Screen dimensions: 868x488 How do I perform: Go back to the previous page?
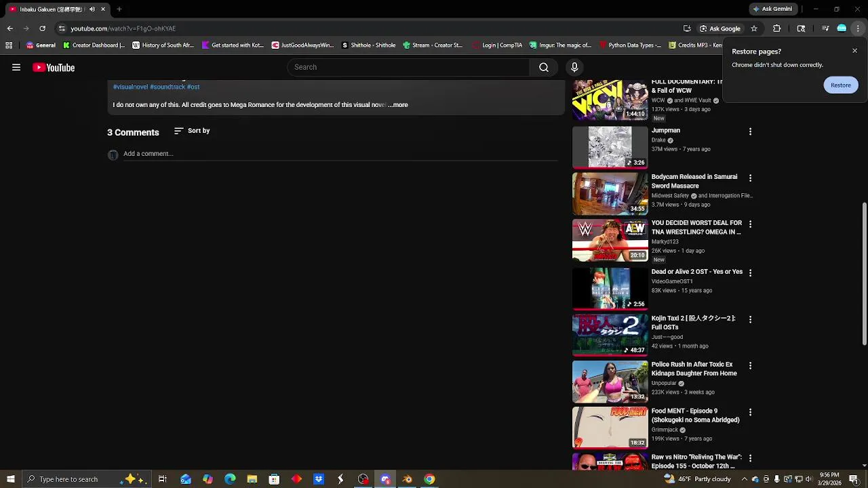point(9,28)
